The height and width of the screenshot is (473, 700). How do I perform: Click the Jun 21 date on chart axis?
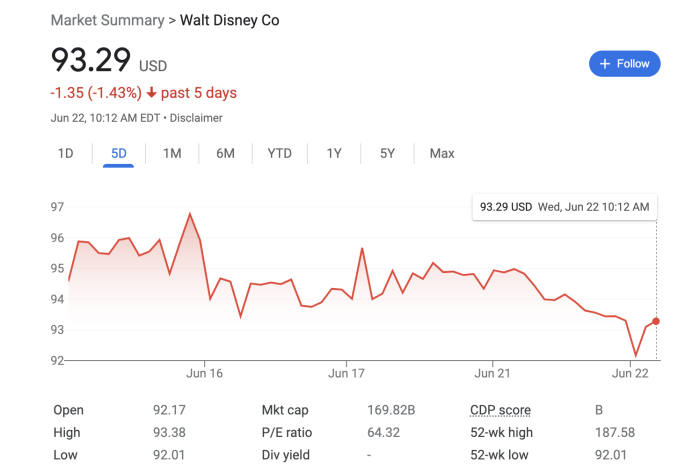[493, 373]
